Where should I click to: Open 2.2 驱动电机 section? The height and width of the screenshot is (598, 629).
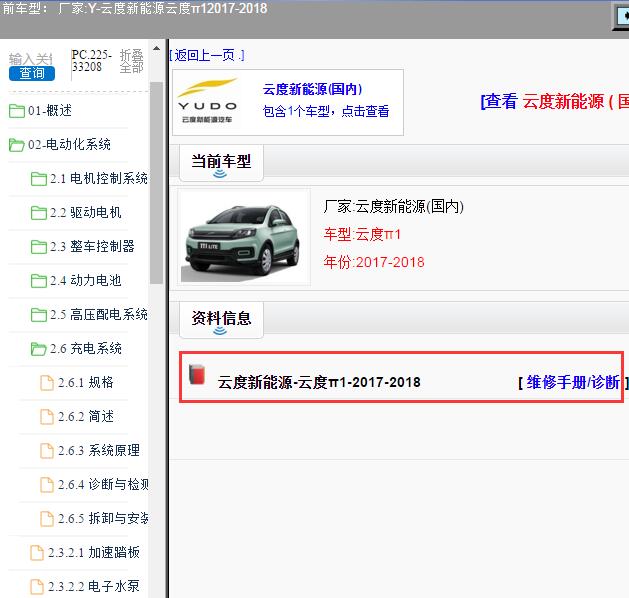tap(86, 212)
